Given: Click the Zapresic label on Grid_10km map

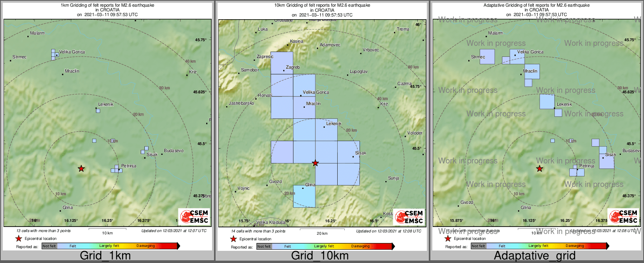Looking at the screenshot, I should 265,56.
